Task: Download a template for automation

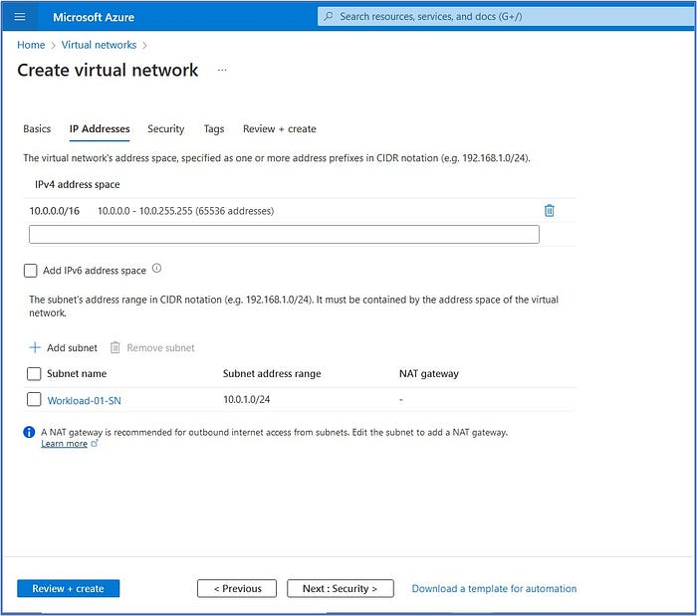Action: coord(494,588)
